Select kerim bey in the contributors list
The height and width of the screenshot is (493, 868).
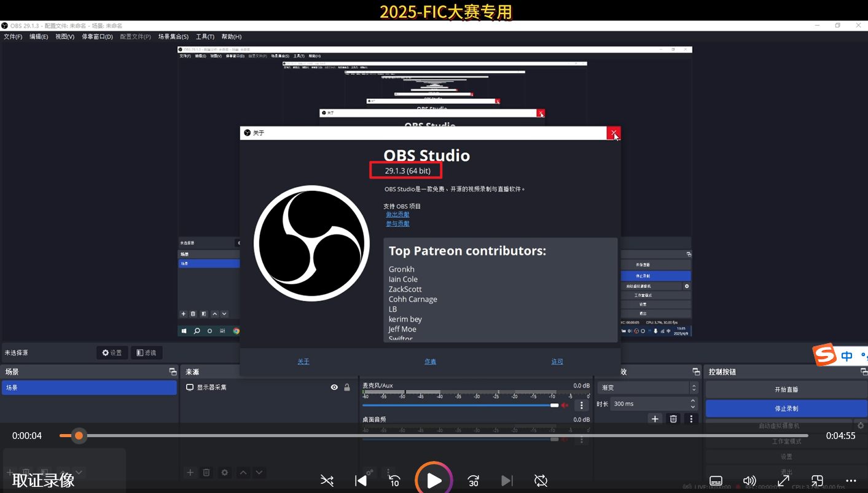click(x=405, y=319)
